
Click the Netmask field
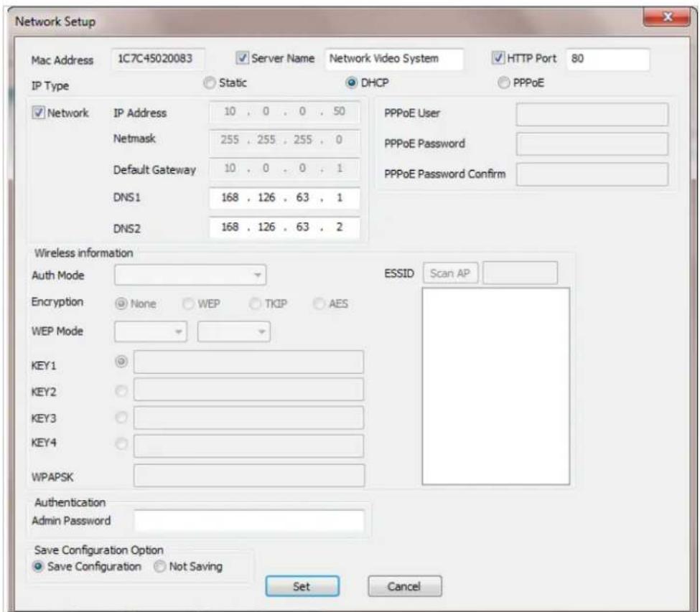pos(284,140)
